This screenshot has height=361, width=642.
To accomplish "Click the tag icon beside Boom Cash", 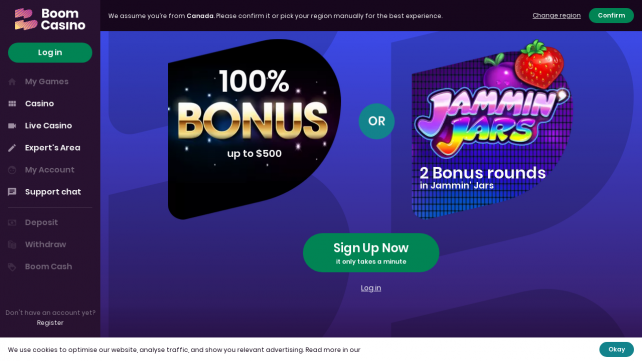I will (12, 267).
